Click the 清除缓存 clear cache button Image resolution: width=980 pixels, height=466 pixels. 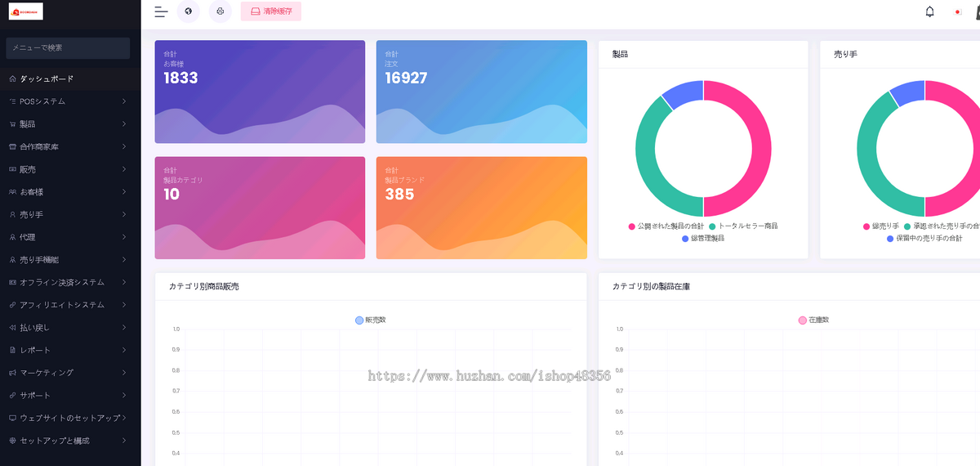(x=271, y=11)
